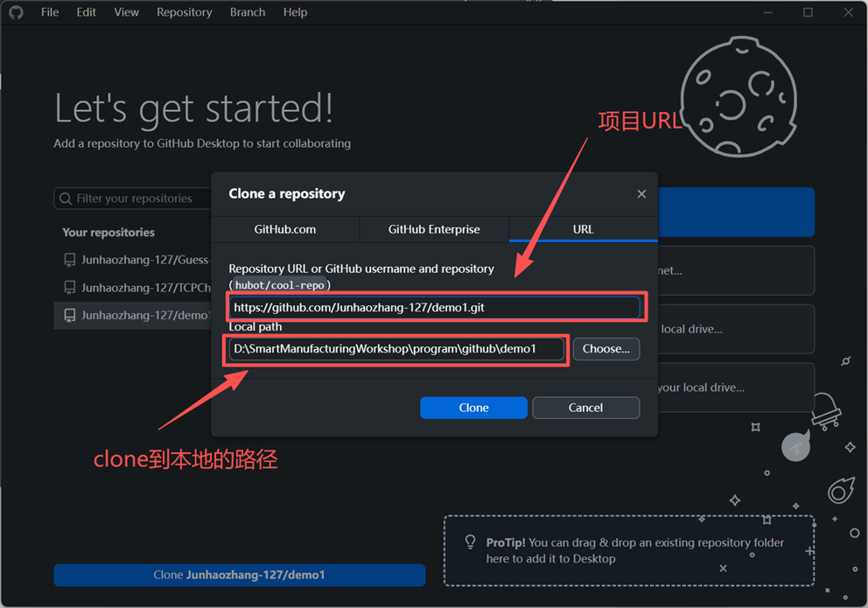Minimize the GitHub Desktop window
Screen dimensions: 868x608
coord(767,12)
